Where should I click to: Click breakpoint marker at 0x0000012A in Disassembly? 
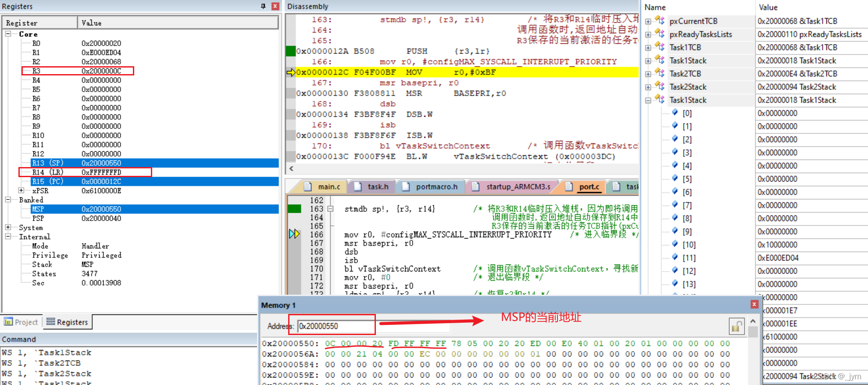290,51
